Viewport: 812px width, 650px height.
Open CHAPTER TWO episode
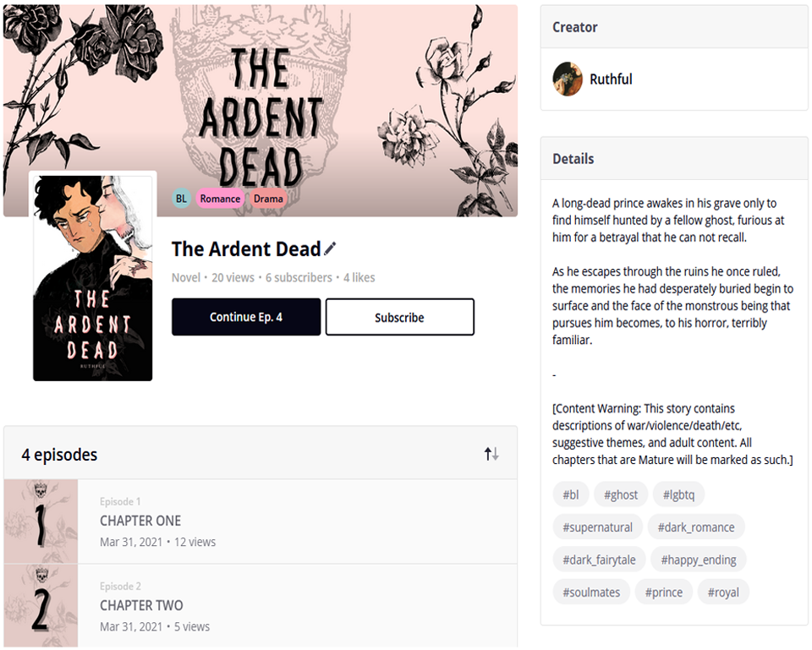(x=141, y=605)
